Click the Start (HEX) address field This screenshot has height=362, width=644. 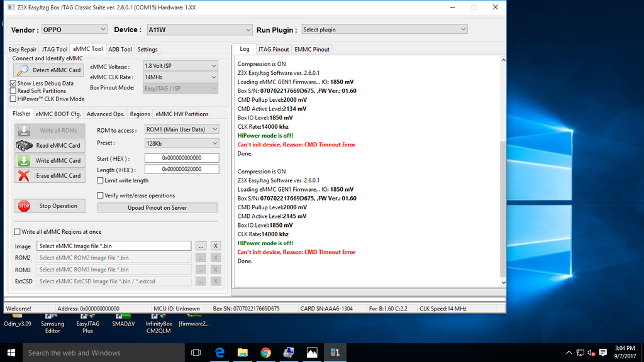(x=182, y=158)
